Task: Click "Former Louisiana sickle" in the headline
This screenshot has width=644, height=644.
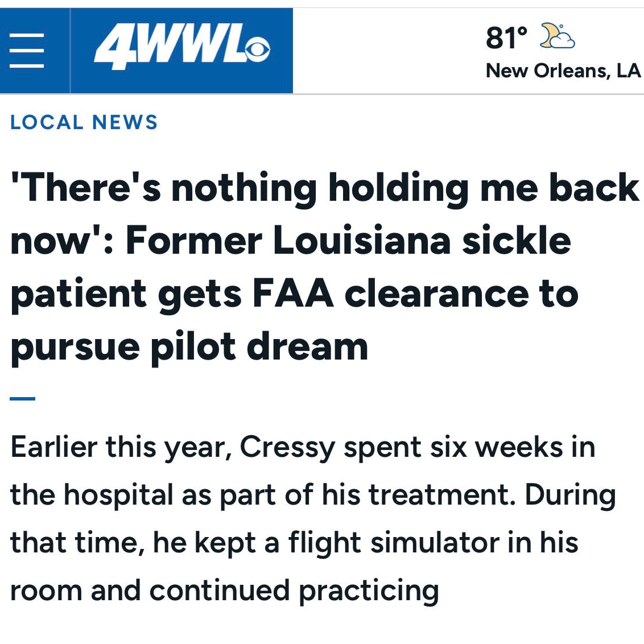Action: pos(348,241)
